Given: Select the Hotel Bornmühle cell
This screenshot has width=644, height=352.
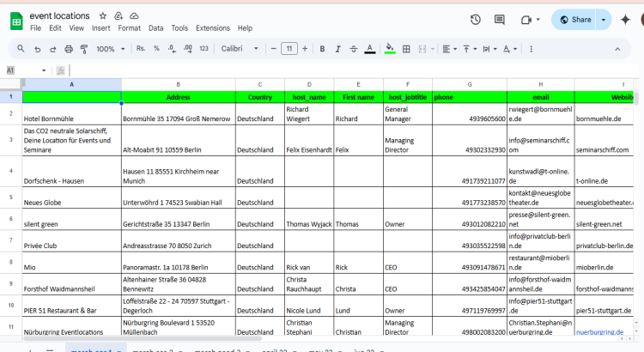Looking at the screenshot, I should pos(72,114).
